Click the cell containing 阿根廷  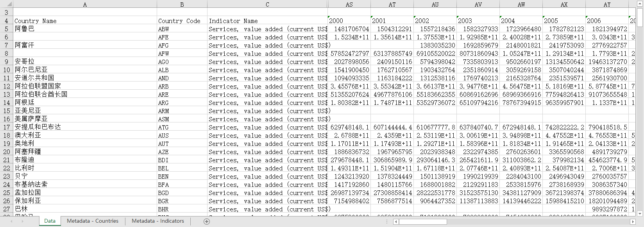coord(85,103)
